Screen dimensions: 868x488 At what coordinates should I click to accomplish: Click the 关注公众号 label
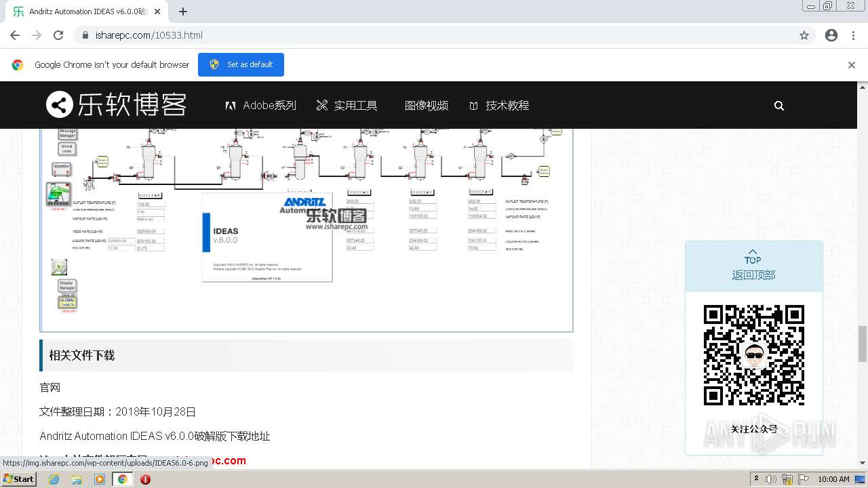[754, 429]
